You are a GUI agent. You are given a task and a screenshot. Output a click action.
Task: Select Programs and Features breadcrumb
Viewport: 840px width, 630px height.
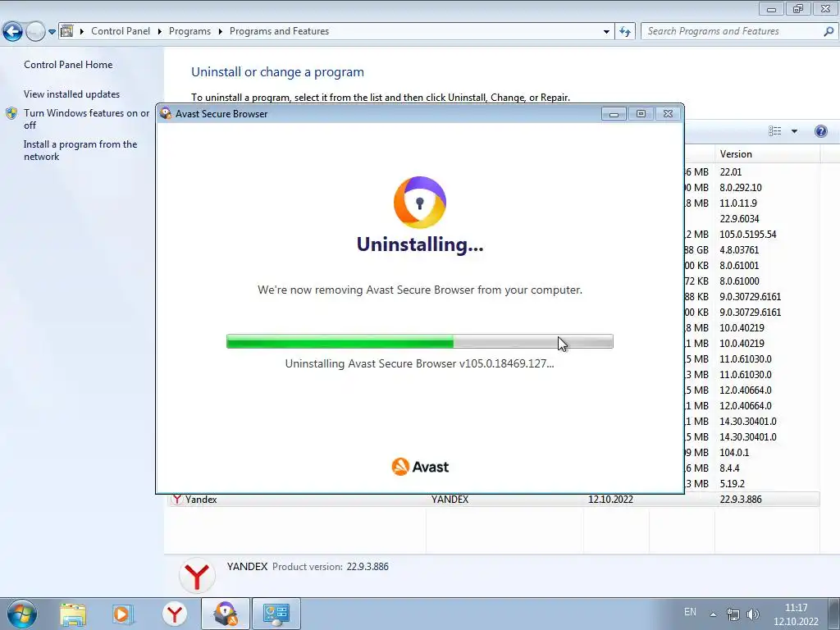(279, 31)
